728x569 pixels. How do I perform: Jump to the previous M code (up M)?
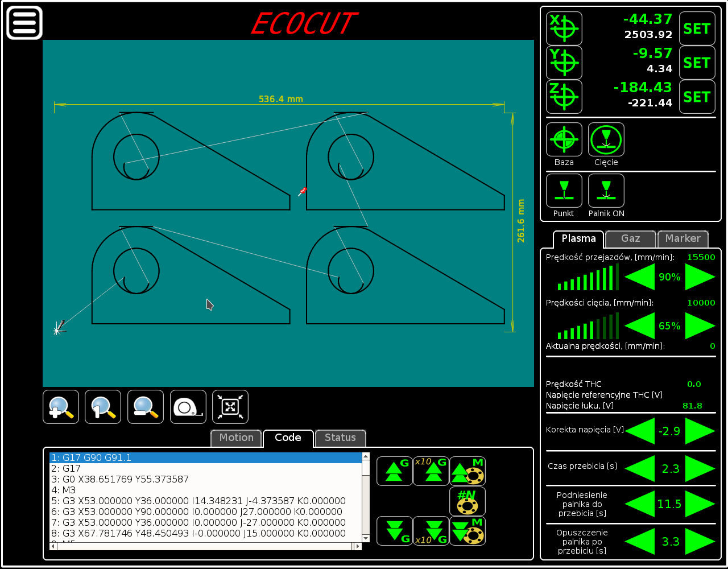[x=468, y=471]
